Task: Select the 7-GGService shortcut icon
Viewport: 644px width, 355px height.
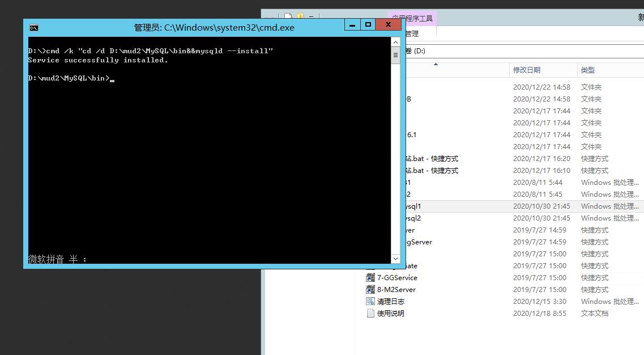Action: coord(370,278)
